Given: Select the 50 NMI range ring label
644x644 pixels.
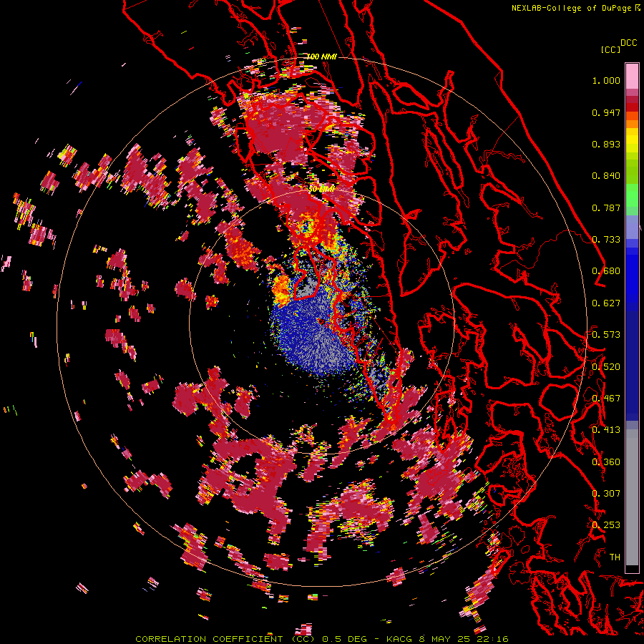Looking at the screenshot, I should tap(321, 189).
